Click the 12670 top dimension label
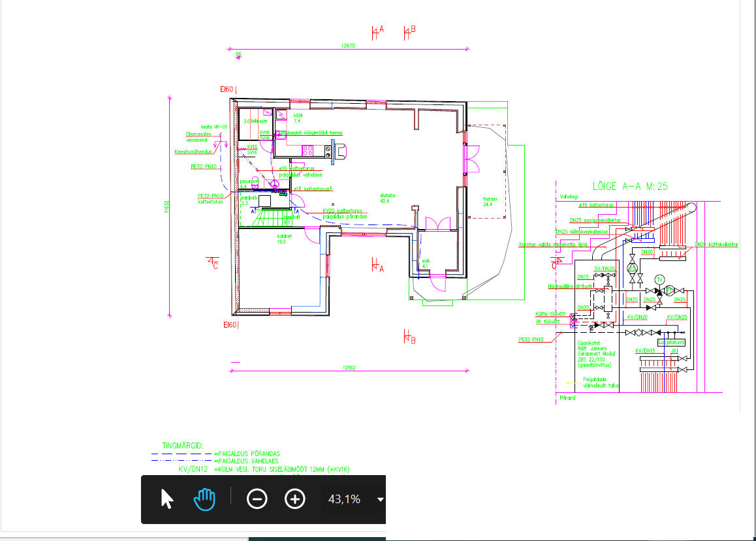 point(349,46)
